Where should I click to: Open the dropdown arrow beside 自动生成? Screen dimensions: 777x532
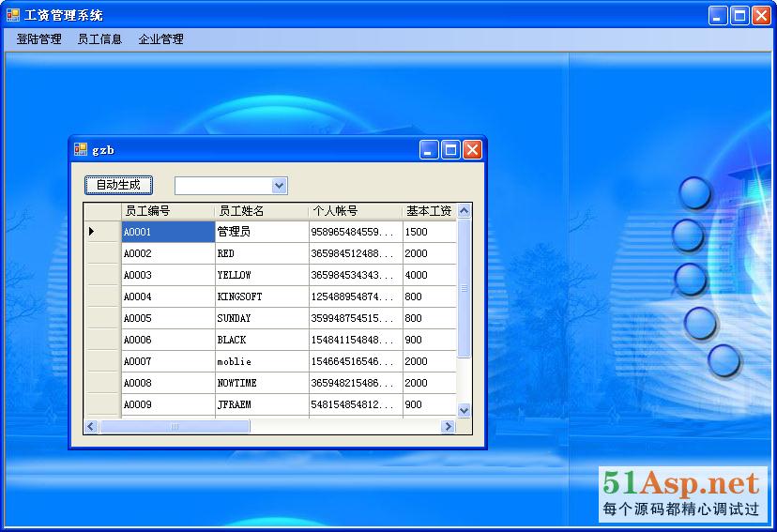(279, 186)
